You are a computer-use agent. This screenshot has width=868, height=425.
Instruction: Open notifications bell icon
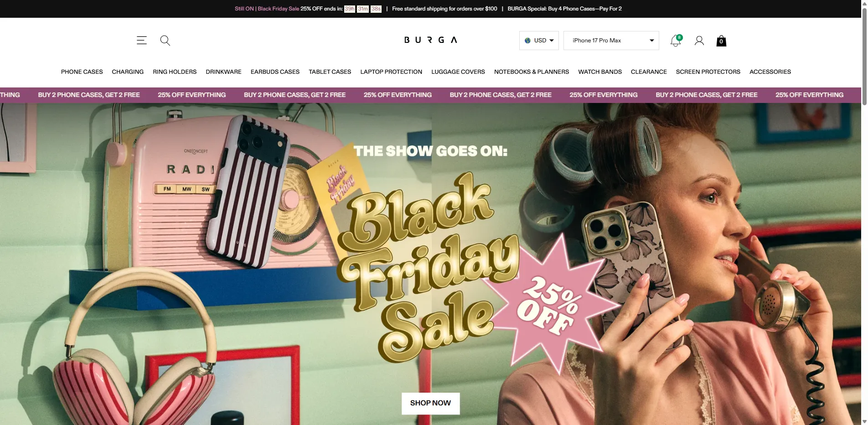coord(676,41)
